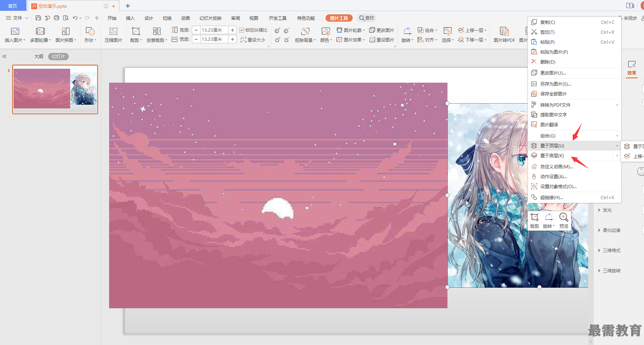
Task: Switch to the Design (设计) ribbon tab
Action: pos(149,18)
